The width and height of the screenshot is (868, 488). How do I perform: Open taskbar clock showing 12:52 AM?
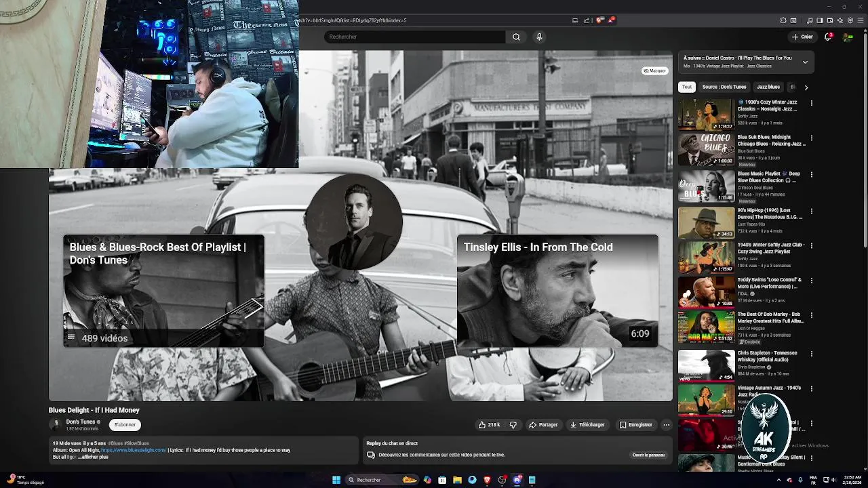pos(852,480)
